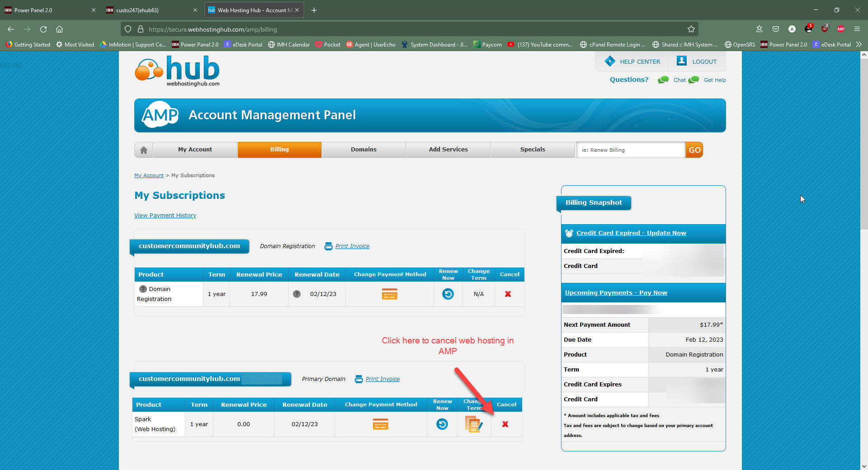This screenshot has width=868, height=470.
Task: Click the red X cancel icon for Spark hosting
Action: [x=505, y=424]
